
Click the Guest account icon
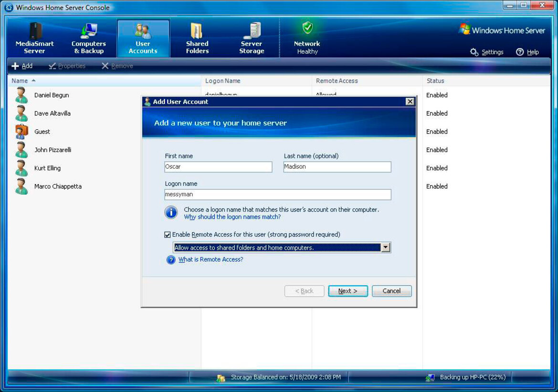pyautogui.click(x=21, y=132)
